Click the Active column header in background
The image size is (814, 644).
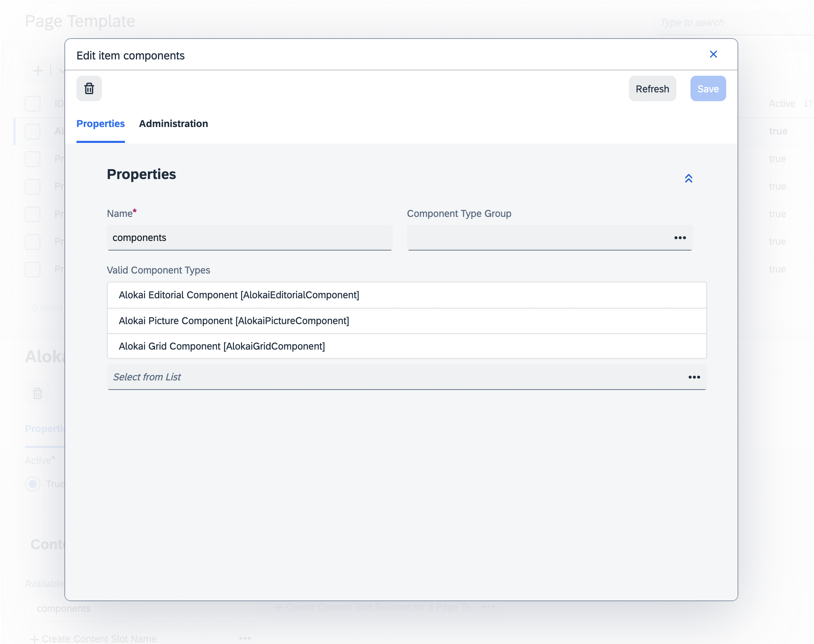(781, 104)
